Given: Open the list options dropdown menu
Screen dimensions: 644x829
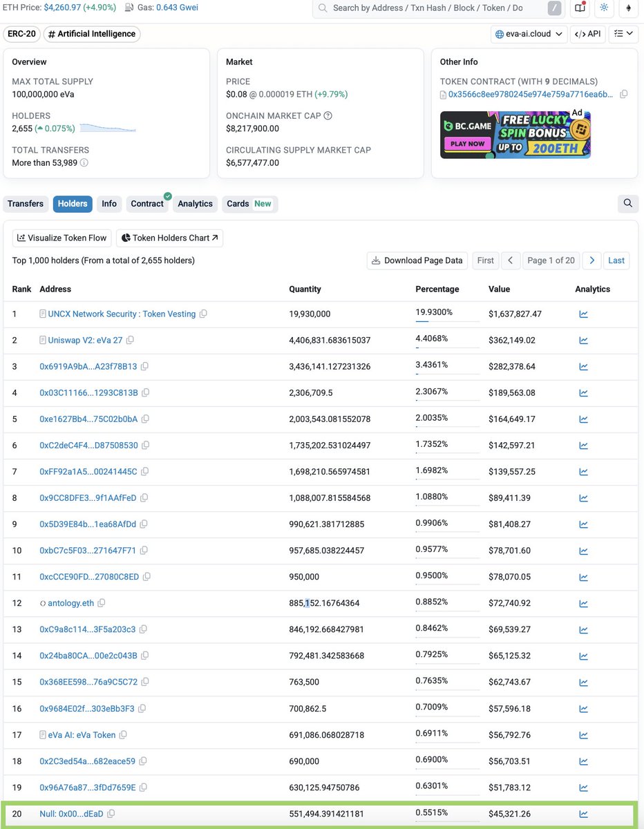Looking at the screenshot, I should coord(623,34).
